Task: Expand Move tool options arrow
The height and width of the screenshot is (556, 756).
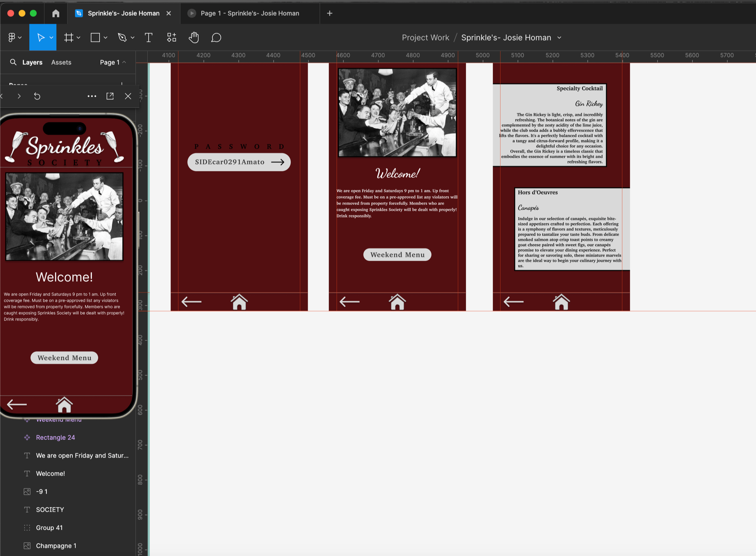Action: (x=51, y=37)
